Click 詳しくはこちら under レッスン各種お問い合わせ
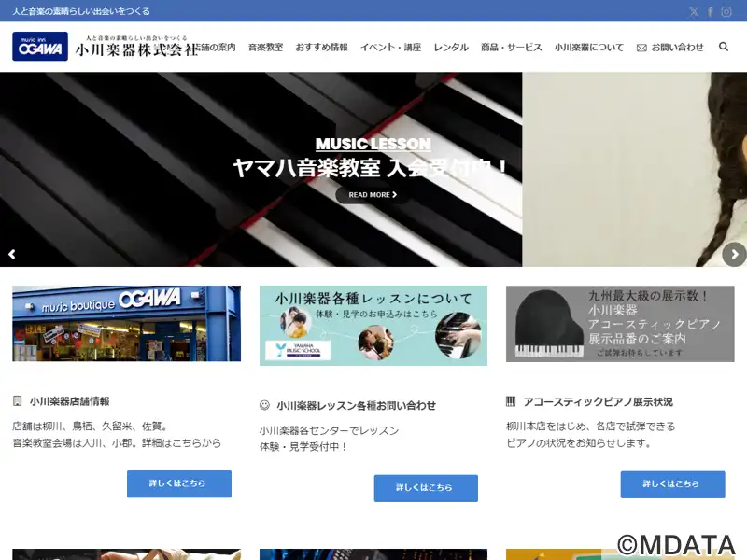 (426, 488)
